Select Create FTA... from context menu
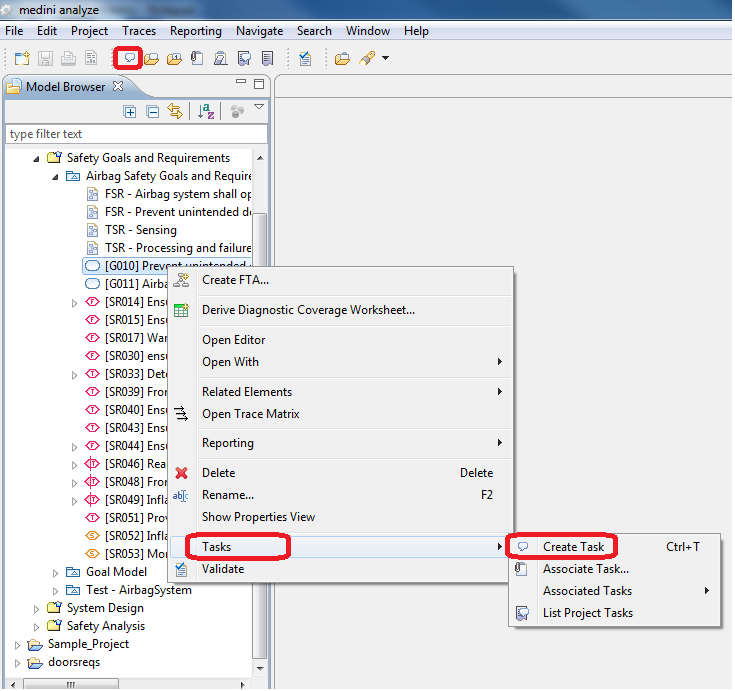 [235, 280]
